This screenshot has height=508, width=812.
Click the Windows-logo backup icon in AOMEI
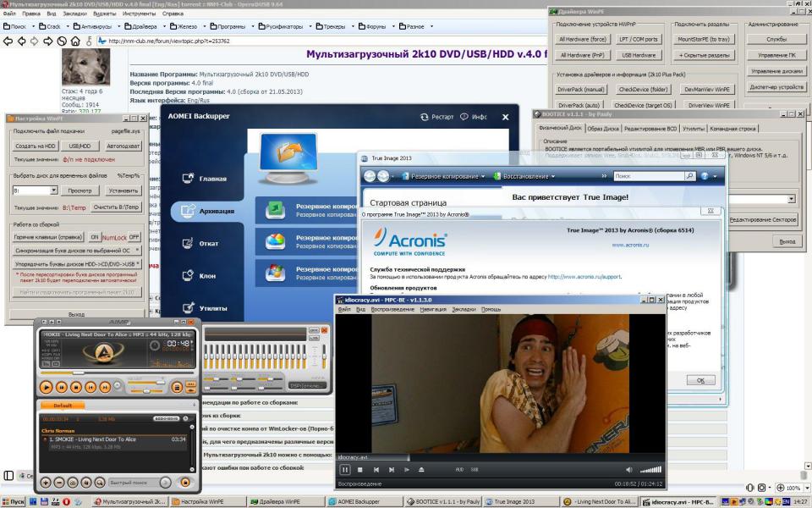[275, 273]
